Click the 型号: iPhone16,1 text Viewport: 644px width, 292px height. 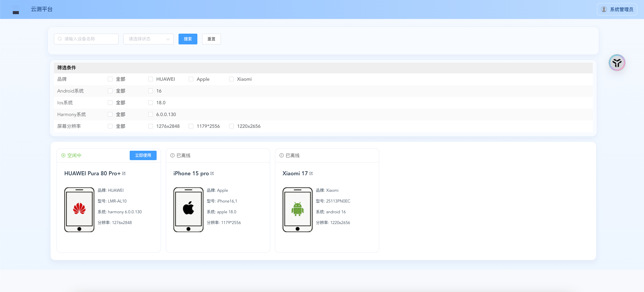pos(222,201)
